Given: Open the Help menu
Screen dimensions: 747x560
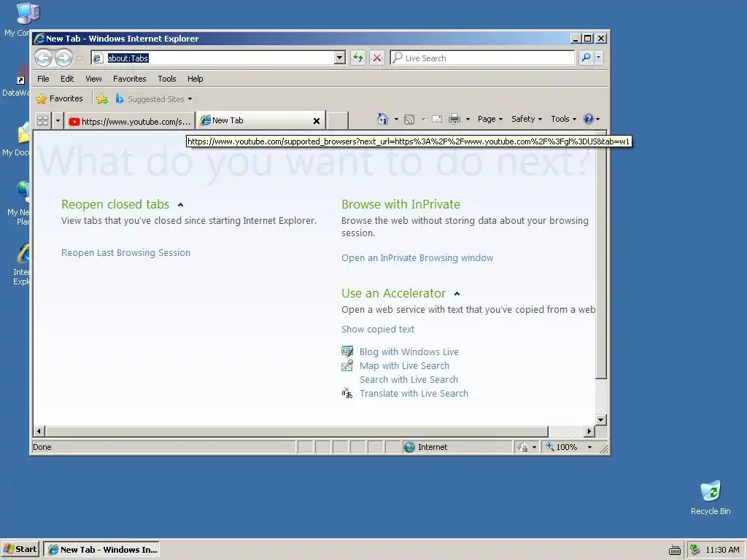Looking at the screenshot, I should 195,79.
